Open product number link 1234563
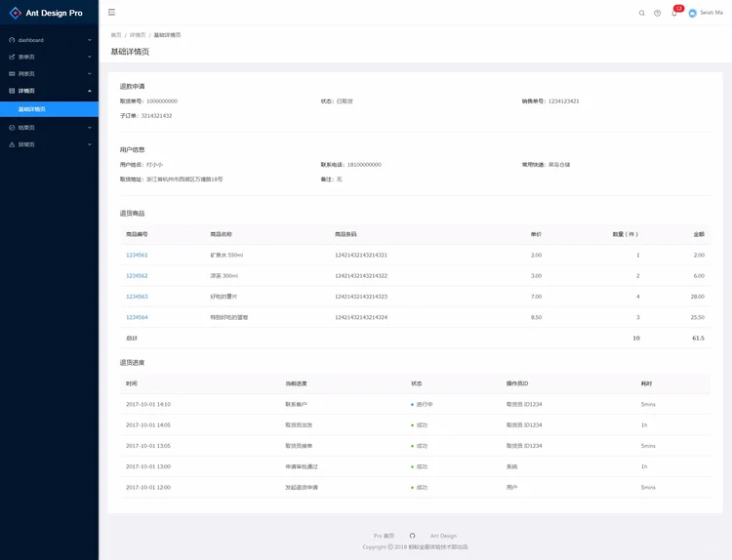 (x=137, y=297)
